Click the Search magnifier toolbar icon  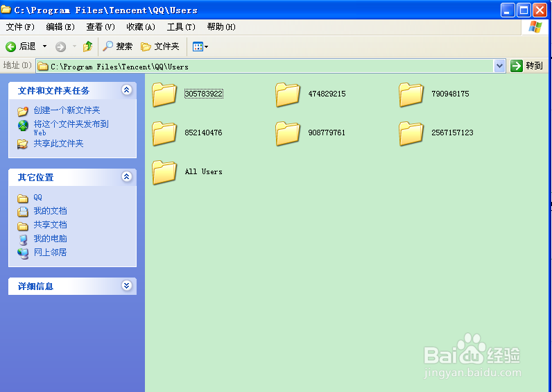[107, 46]
